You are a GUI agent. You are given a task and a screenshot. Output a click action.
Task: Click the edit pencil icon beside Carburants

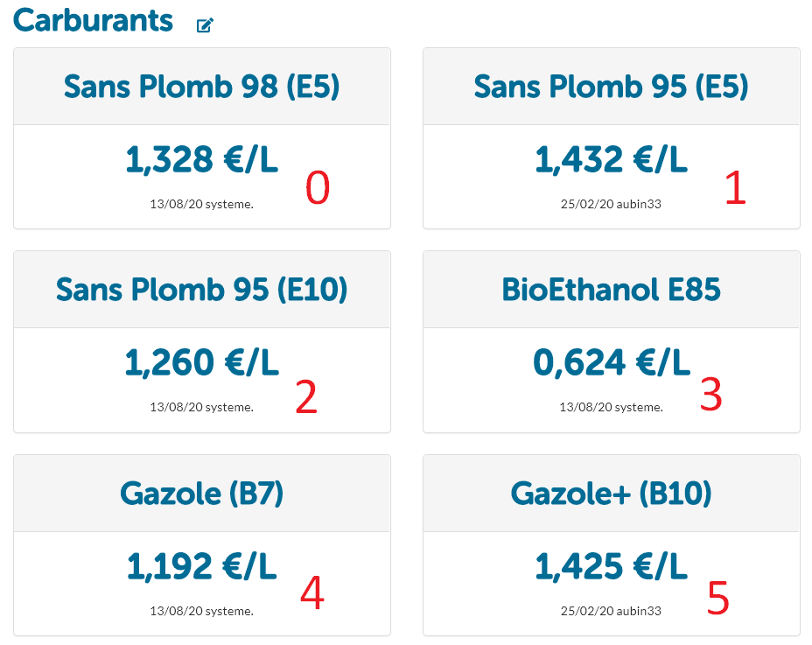(205, 25)
